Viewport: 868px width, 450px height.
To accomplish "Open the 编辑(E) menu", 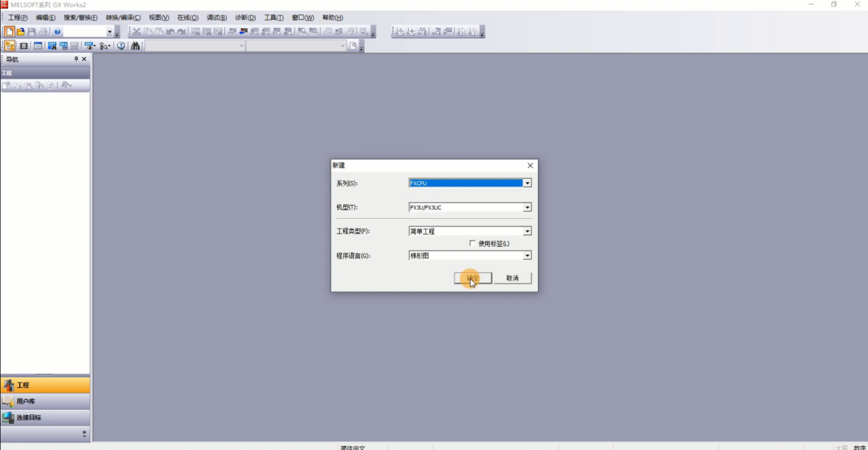I will [45, 18].
